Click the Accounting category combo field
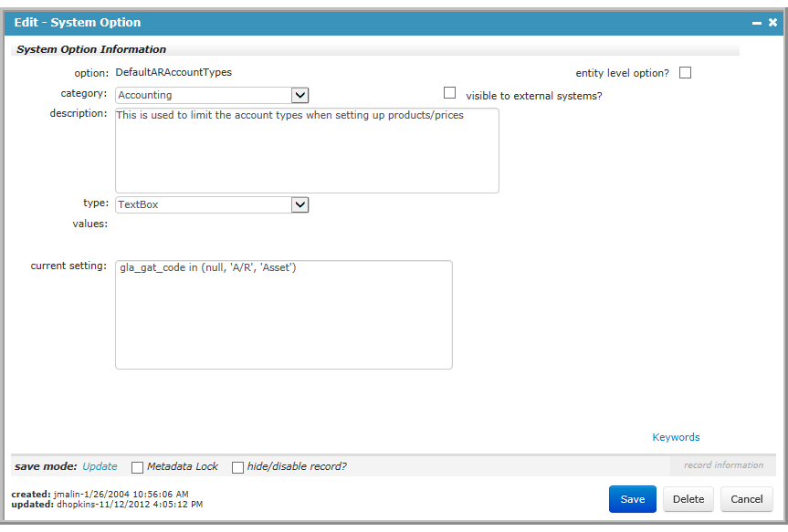This screenshot has height=532, width=788. pos(212,95)
